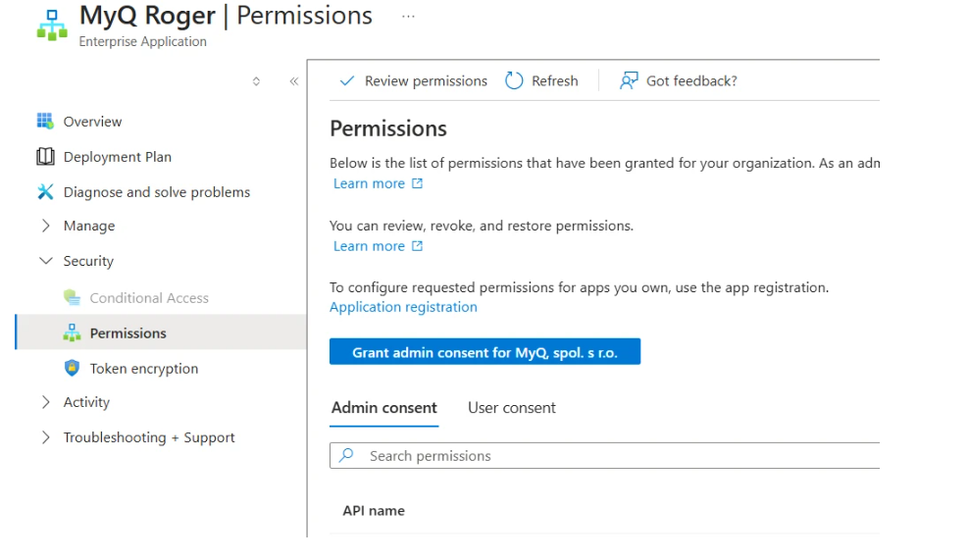
Task: Click Review permissions in toolbar
Action: click(x=413, y=80)
